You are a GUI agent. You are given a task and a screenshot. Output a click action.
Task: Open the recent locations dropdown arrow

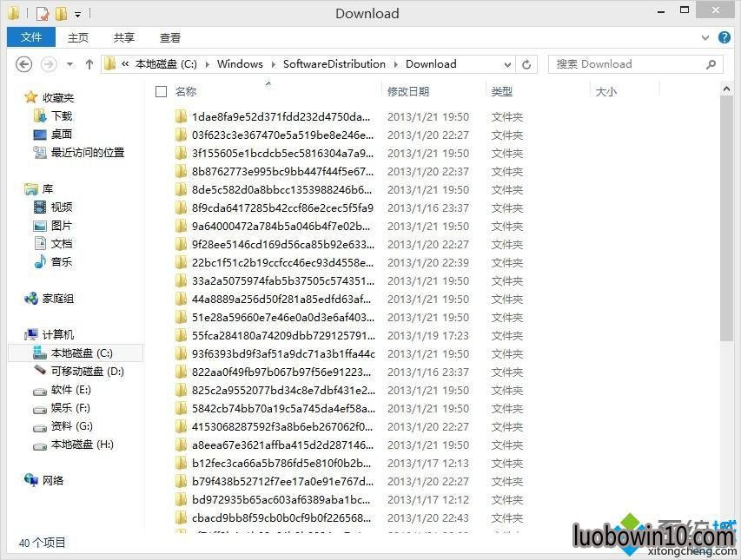(x=70, y=64)
